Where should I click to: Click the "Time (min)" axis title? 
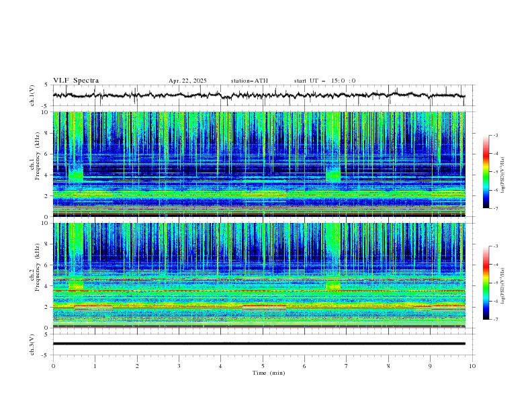tap(269, 373)
